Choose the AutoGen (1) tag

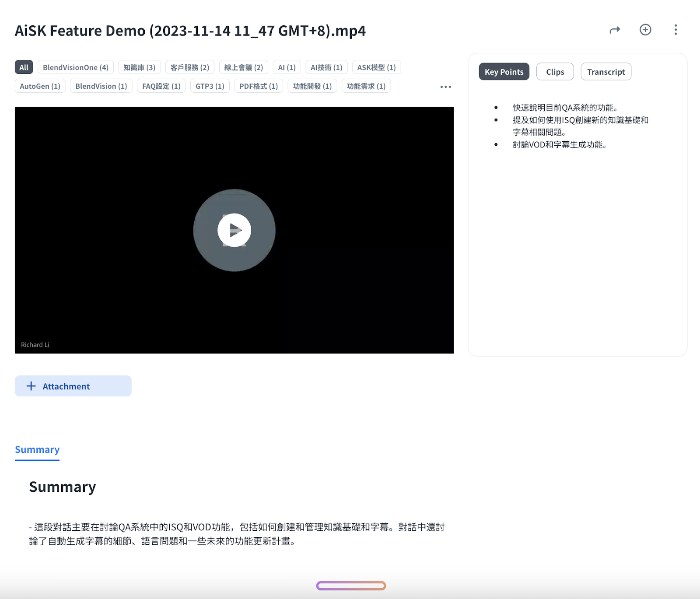click(x=40, y=86)
